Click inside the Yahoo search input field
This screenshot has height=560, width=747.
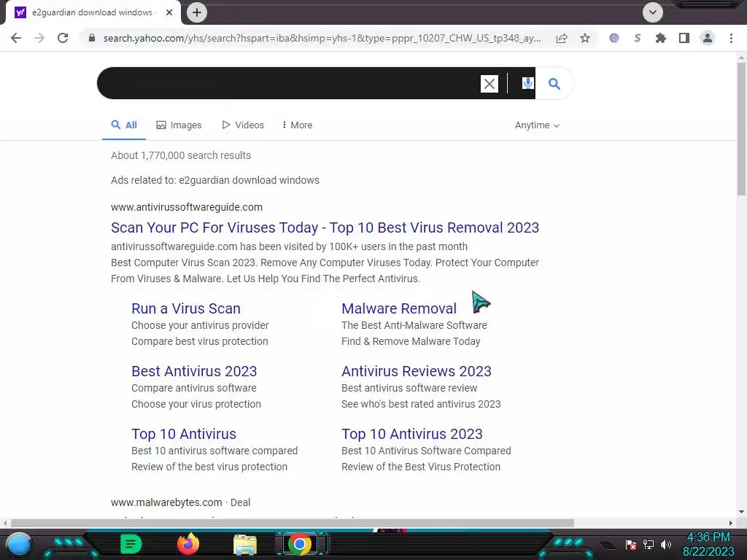click(288, 83)
